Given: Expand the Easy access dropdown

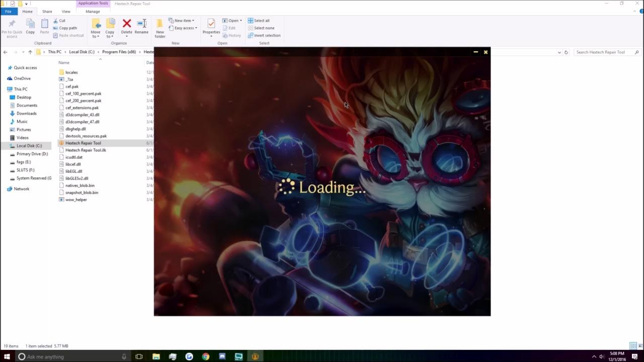Looking at the screenshot, I should coord(183,28).
